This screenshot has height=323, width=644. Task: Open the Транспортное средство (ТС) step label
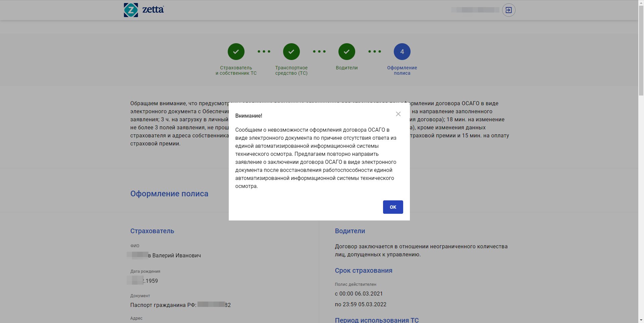(291, 70)
